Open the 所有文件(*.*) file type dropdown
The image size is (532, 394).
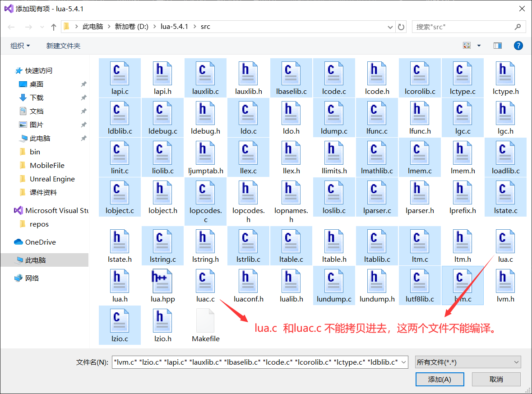click(468, 362)
